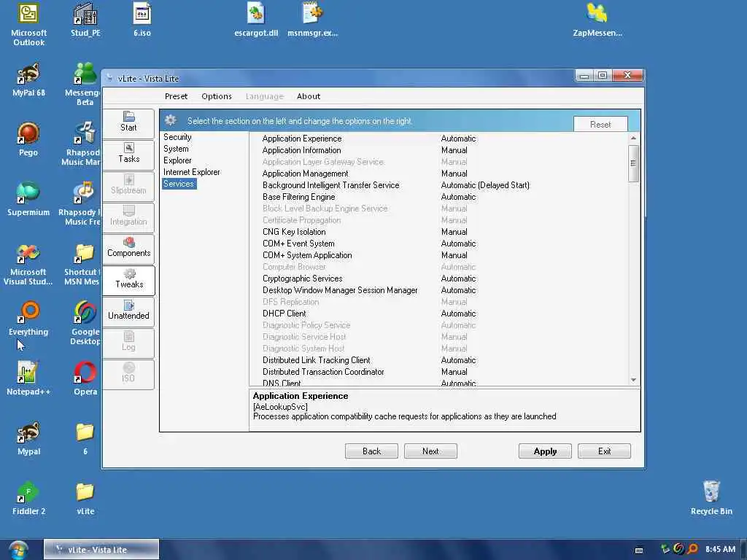
Task: Select Microsoft Visual Studio desktop shortcut
Action: click(x=28, y=264)
